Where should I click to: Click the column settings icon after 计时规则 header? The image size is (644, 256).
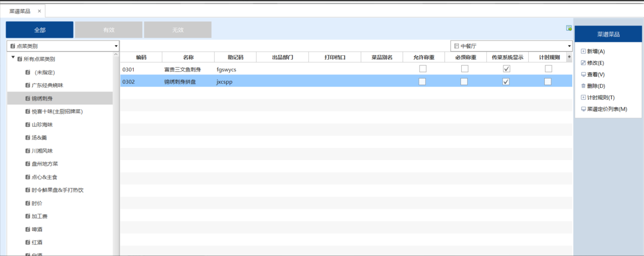[x=569, y=57]
